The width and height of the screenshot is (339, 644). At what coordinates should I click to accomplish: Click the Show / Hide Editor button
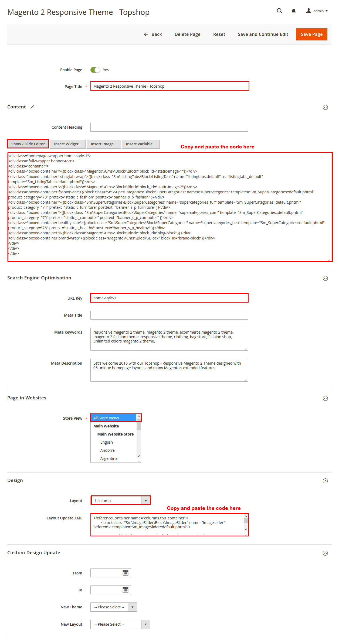coord(28,144)
